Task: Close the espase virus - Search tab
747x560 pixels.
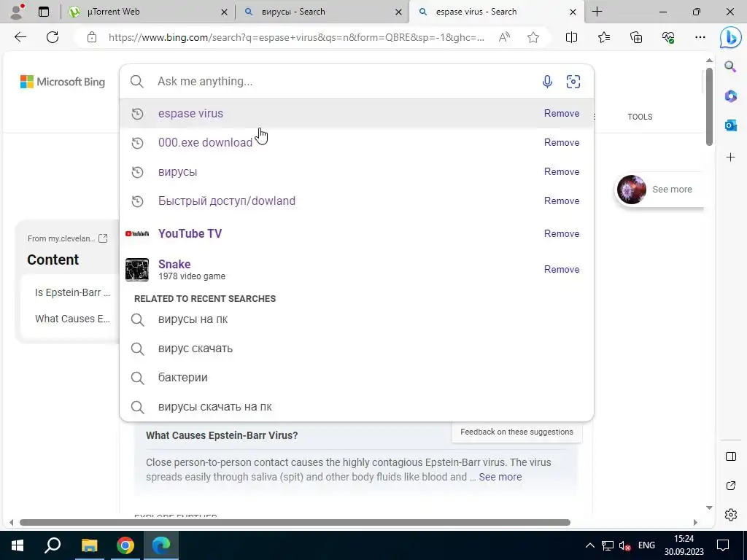Action: point(573,12)
